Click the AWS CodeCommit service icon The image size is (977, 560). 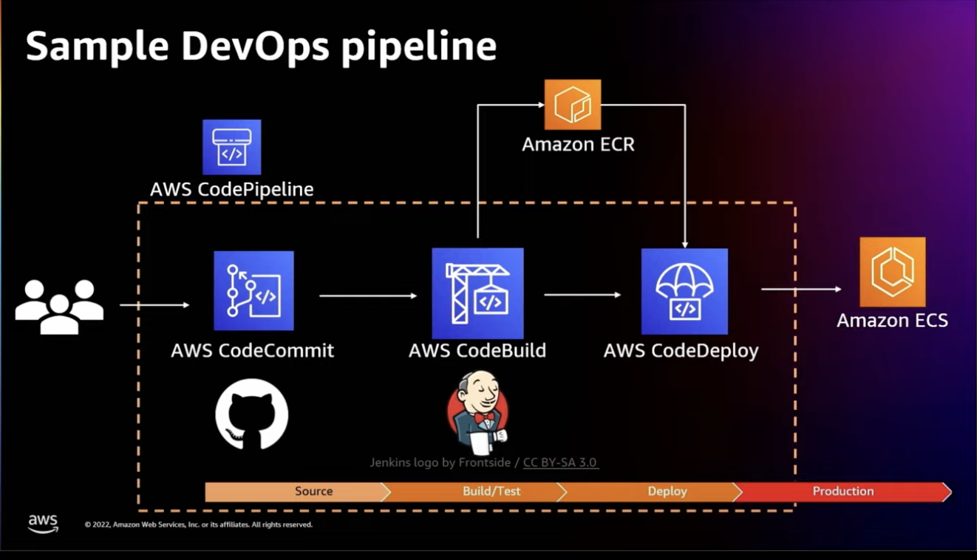point(253,291)
